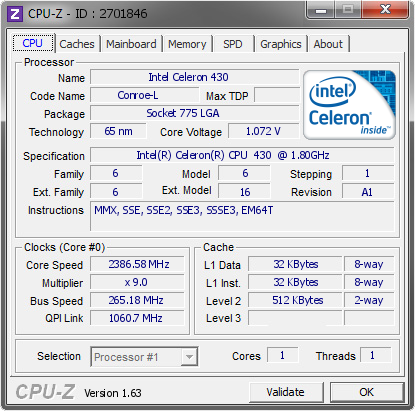Close the CPU-Z window
415x411 pixels.
click(385, 10)
